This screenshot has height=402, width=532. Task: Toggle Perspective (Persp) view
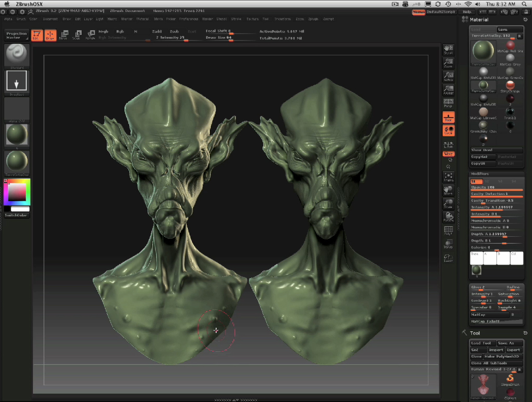point(448,103)
